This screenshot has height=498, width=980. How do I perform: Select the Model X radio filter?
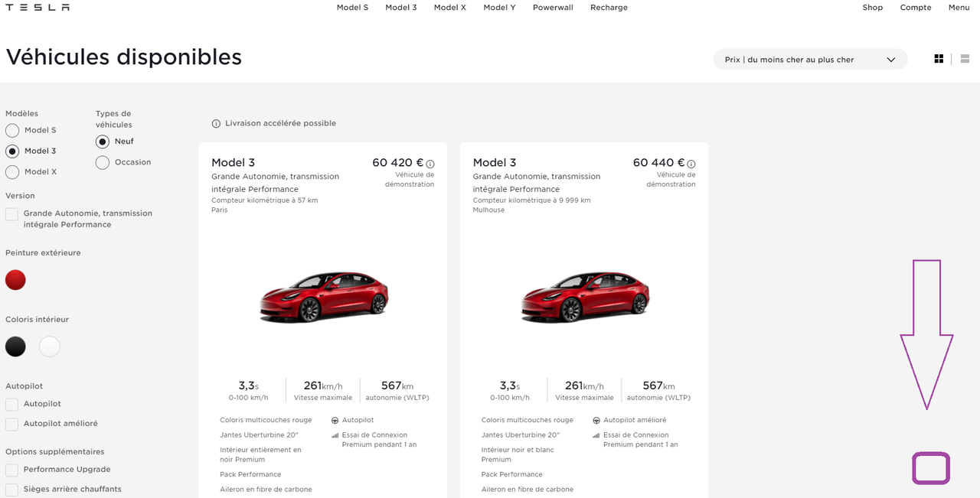[12, 172]
